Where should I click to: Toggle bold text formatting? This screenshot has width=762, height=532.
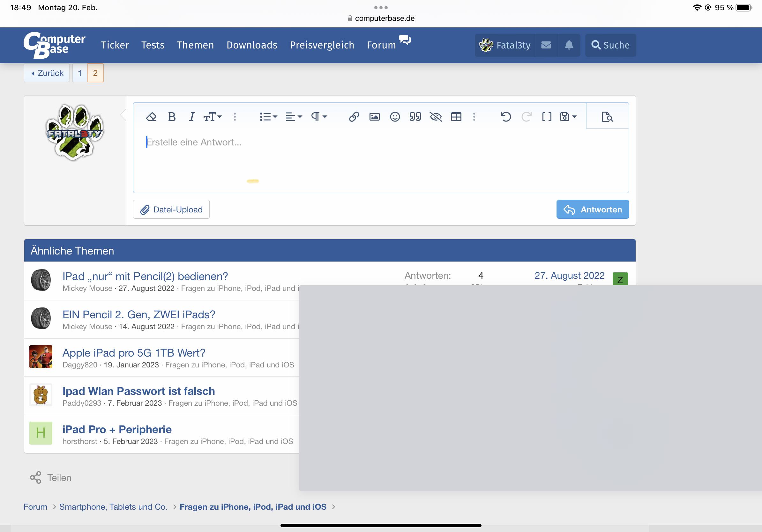[x=172, y=117]
